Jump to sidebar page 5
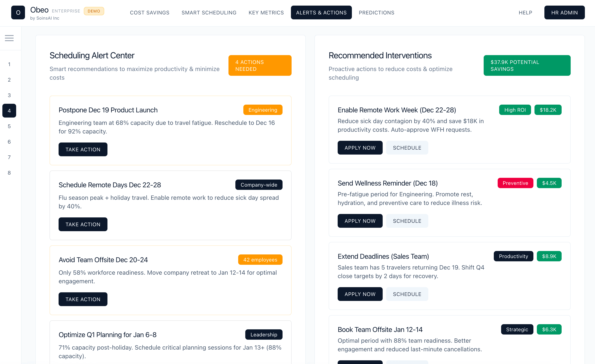595x364 pixels. coord(9,126)
